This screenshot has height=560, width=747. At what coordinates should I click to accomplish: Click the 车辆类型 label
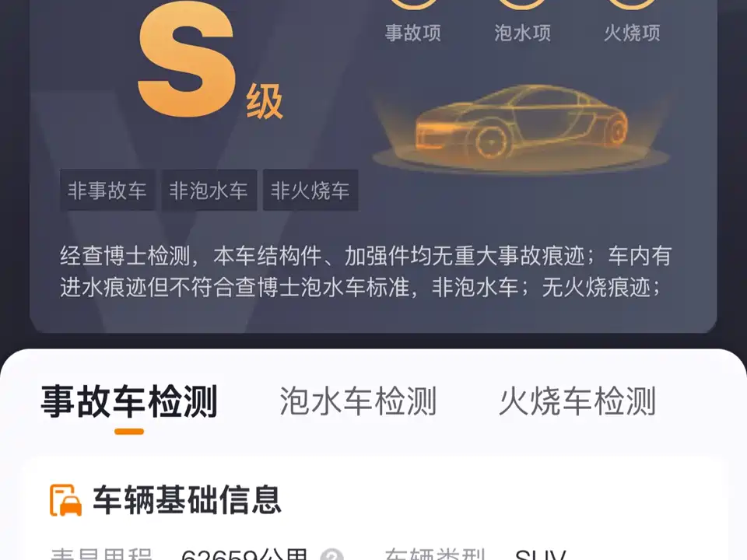[434, 555]
